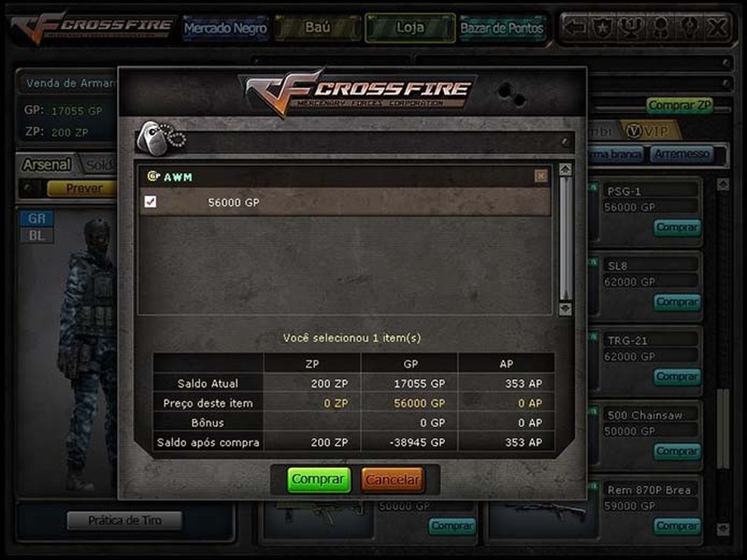Viewport: 747px width, 560px height.
Task: Select the GR team toggle
Action: tap(36, 219)
